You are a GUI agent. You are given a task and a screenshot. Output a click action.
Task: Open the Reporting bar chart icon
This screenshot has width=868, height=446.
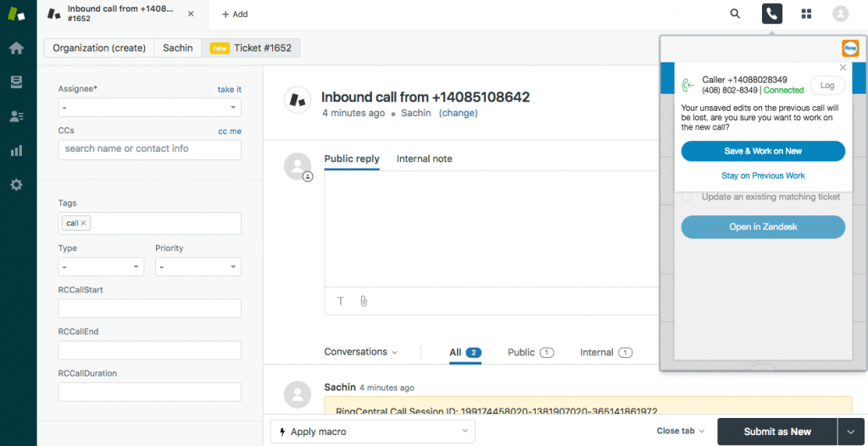pyautogui.click(x=16, y=150)
